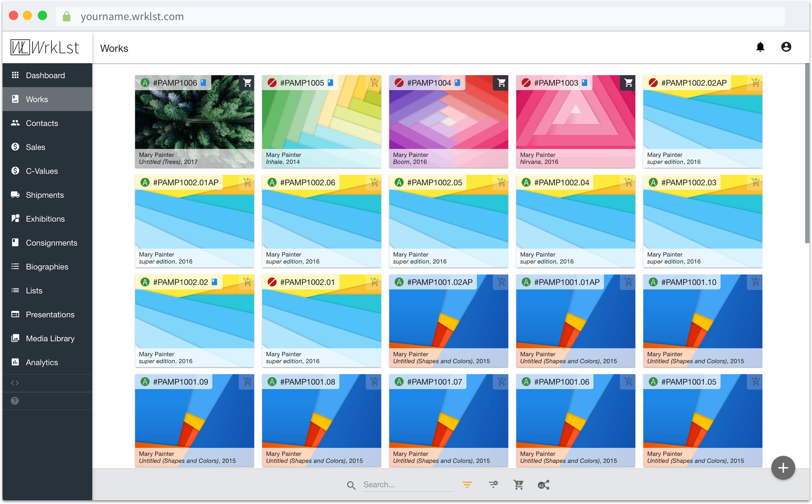Click green availability icon on #PAMP1002.05

click(399, 182)
